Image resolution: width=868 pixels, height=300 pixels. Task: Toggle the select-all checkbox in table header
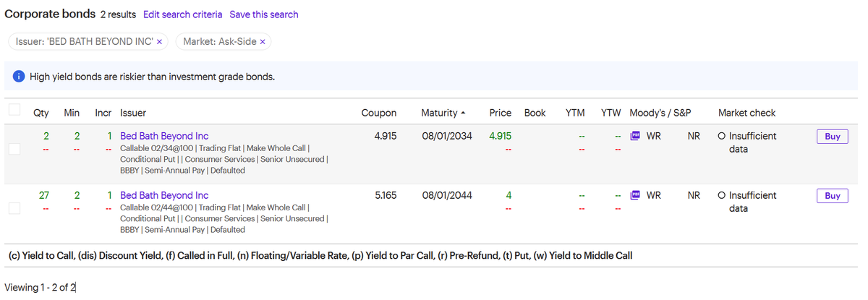click(14, 110)
